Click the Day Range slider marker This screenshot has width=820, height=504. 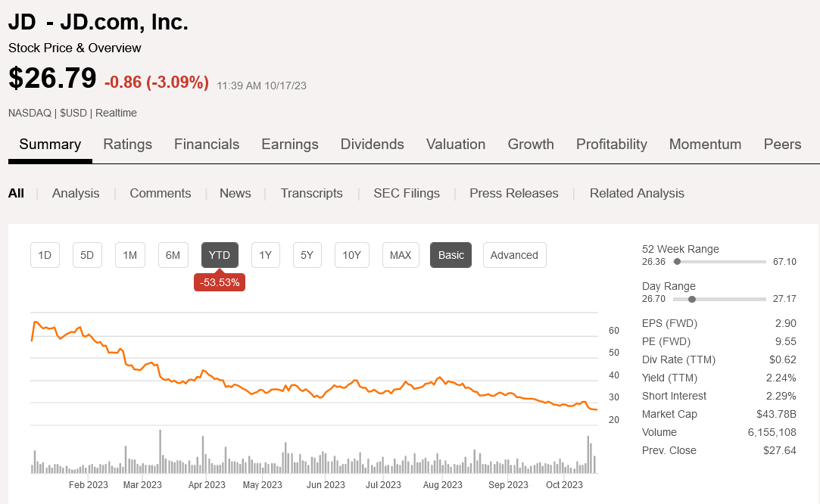click(692, 299)
